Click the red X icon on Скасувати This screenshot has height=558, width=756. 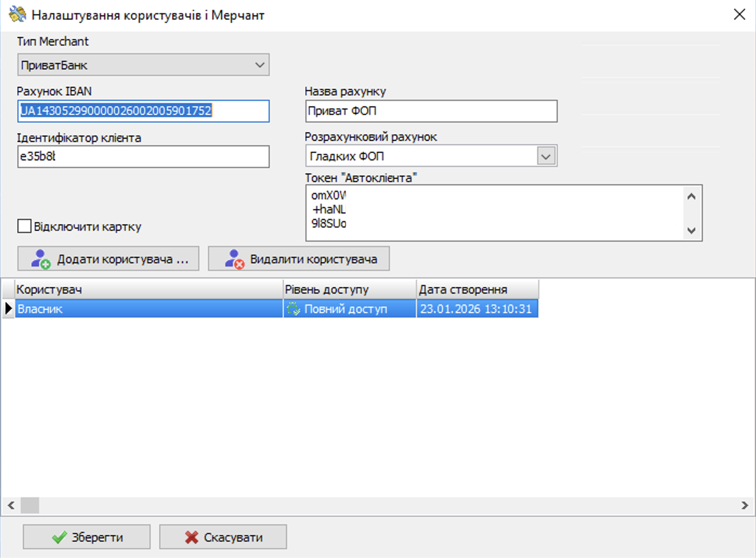(x=191, y=537)
